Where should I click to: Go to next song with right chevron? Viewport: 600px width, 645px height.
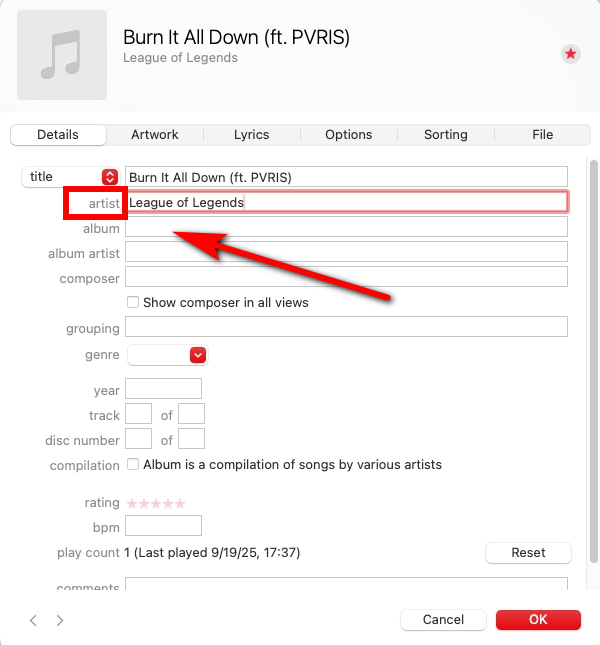pyautogui.click(x=60, y=620)
